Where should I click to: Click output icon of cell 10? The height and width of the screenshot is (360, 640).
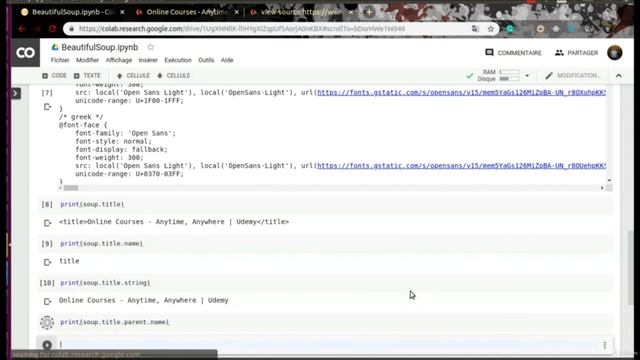tap(47, 301)
